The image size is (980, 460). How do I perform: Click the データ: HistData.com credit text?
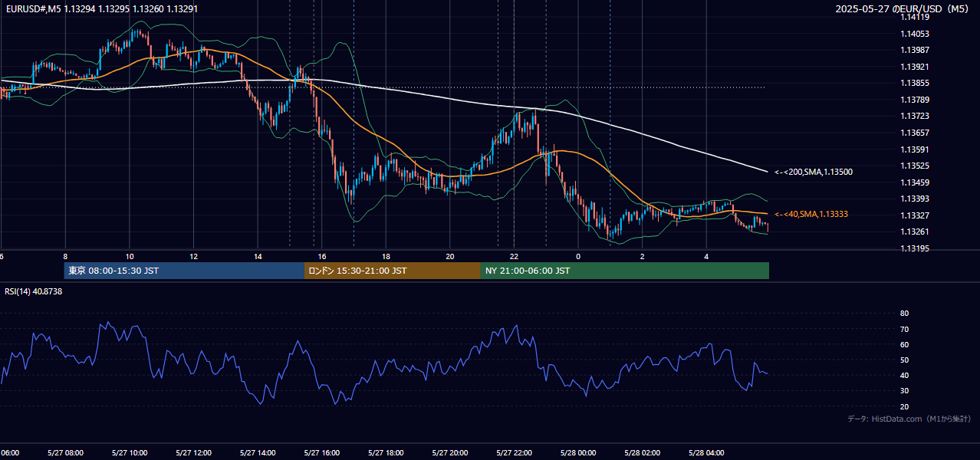(909, 419)
